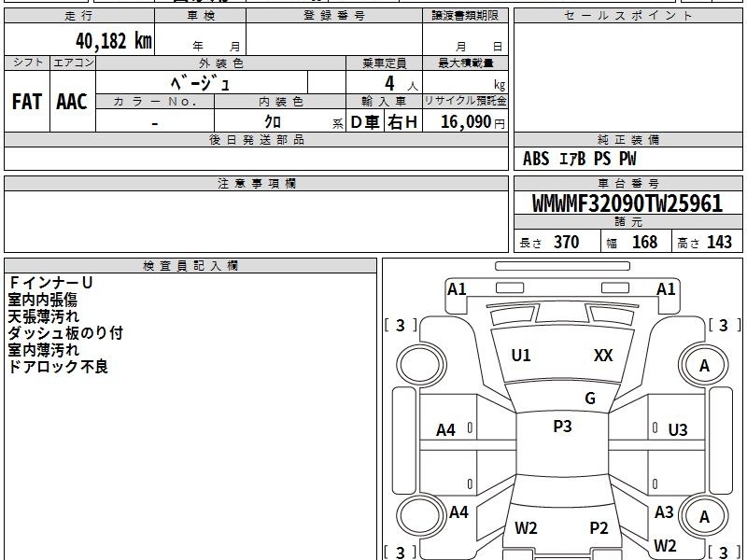Select inspector note FインナーU
747x560 pixels.
coord(50,283)
